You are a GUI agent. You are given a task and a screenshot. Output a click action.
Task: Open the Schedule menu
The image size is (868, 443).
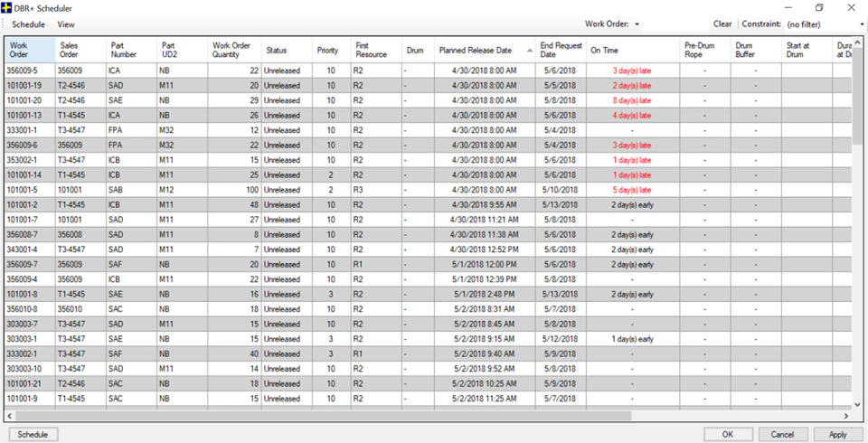28,24
